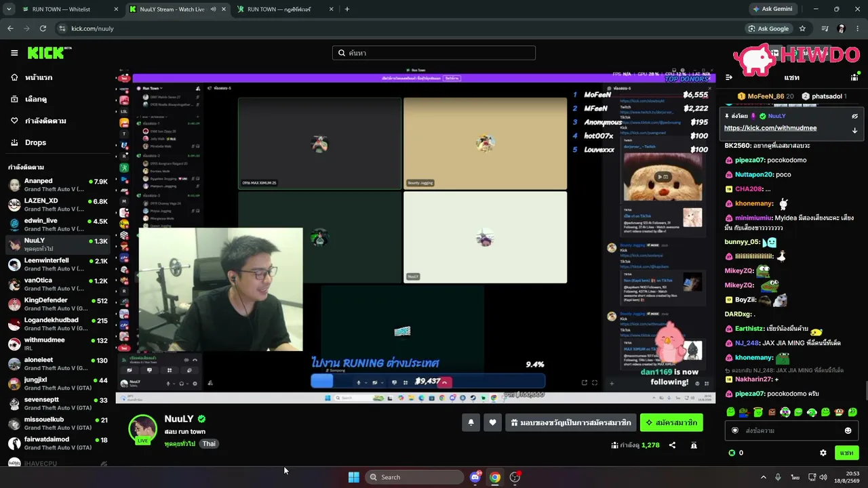Hide the pinned message
868x488 pixels.
click(855, 116)
